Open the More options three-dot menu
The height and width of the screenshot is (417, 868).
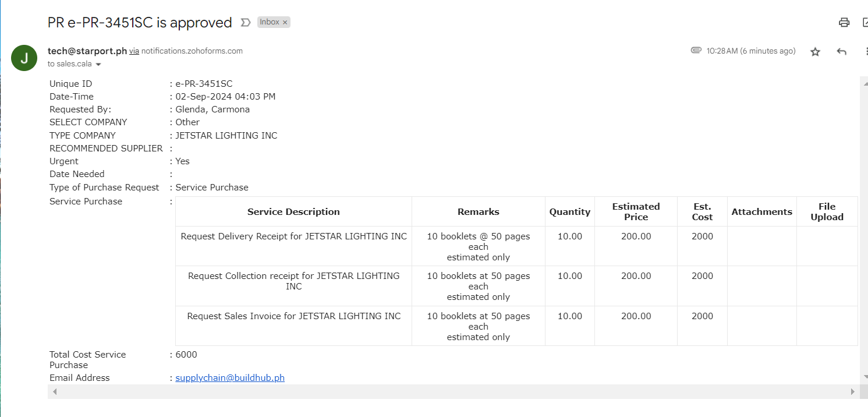pos(866,52)
